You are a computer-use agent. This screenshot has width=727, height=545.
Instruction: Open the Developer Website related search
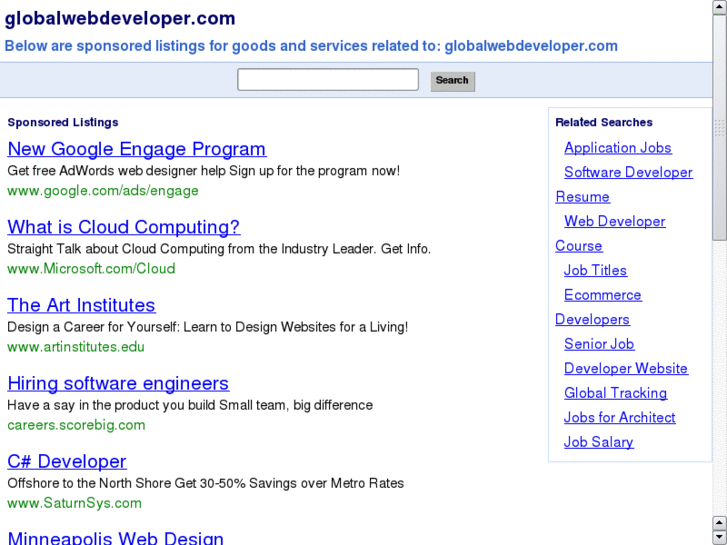(x=626, y=368)
